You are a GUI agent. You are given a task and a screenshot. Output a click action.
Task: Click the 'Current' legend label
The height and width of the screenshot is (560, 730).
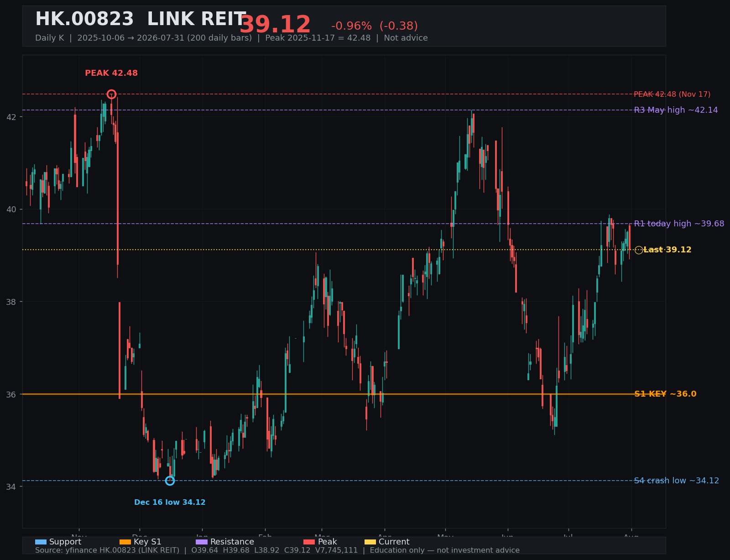(x=394, y=542)
